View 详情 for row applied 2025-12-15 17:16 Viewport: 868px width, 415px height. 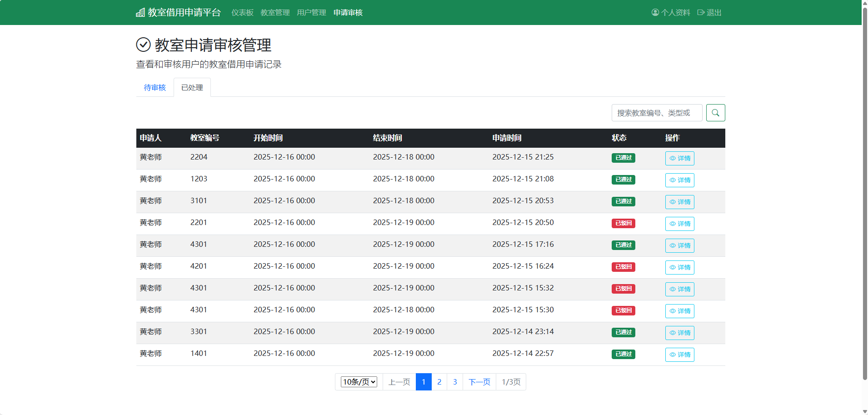[x=679, y=245]
